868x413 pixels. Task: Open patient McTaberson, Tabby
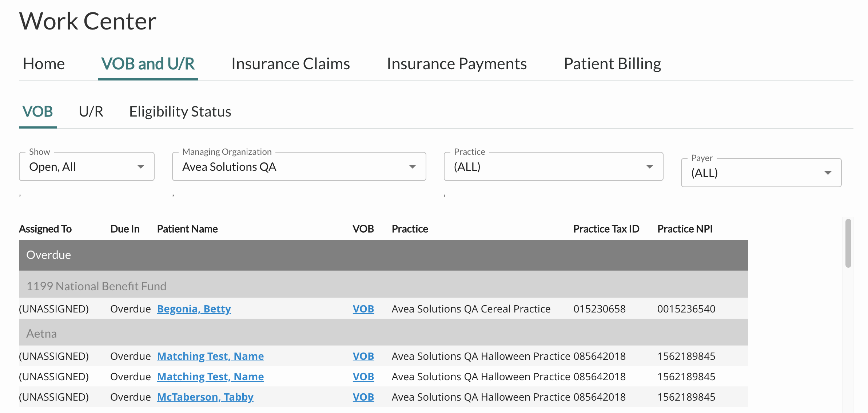(205, 397)
